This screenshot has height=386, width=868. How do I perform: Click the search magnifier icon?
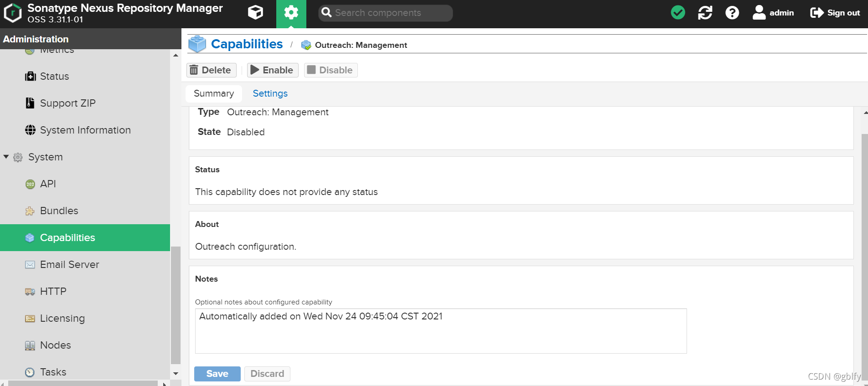326,12
